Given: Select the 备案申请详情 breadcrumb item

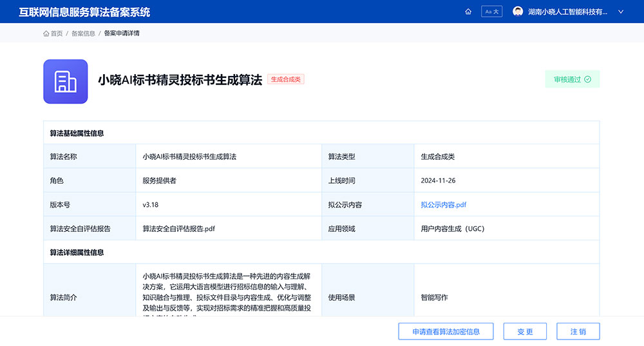Looking at the screenshot, I should tap(122, 34).
